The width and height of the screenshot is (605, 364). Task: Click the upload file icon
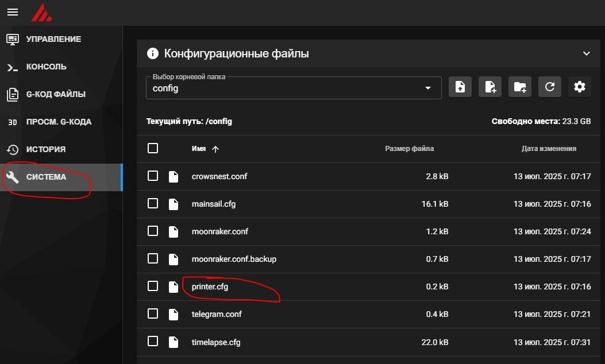(460, 87)
